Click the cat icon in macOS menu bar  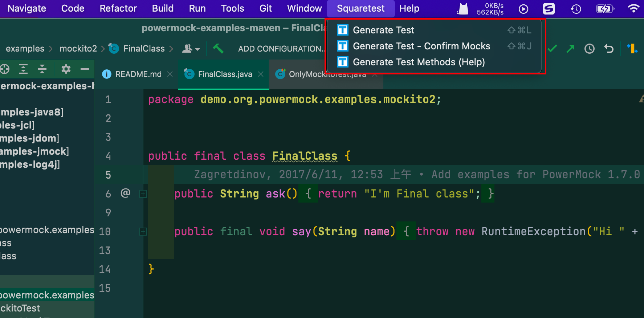click(x=462, y=9)
